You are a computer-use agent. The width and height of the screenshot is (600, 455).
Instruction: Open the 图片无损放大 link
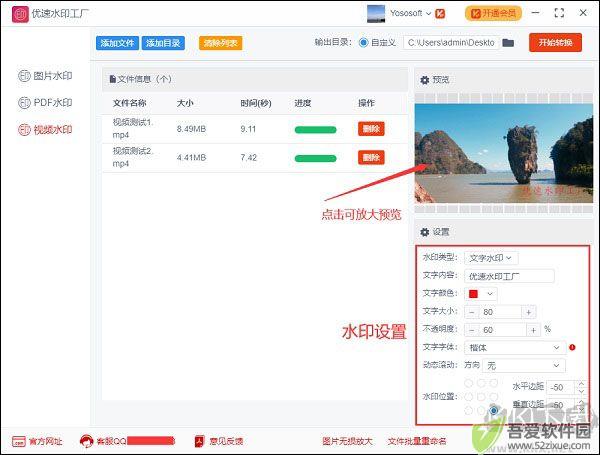point(347,441)
